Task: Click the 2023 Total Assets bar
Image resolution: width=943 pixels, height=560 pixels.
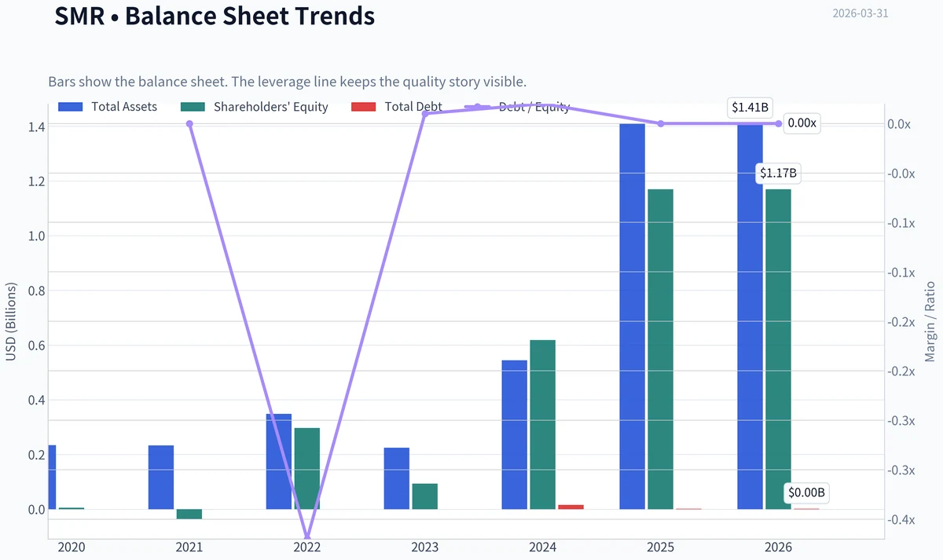Action: point(397,478)
